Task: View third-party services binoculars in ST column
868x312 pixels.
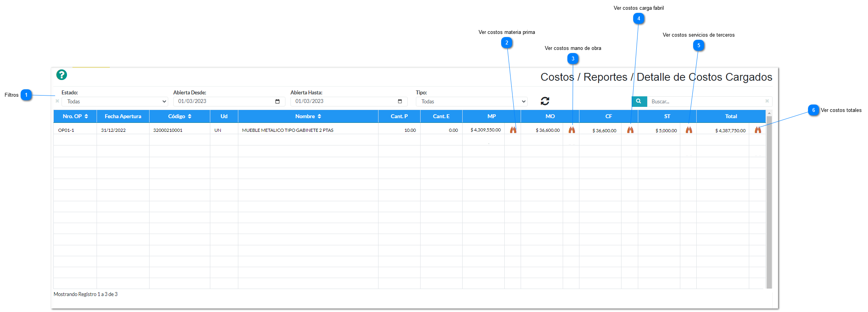Action: point(689,130)
